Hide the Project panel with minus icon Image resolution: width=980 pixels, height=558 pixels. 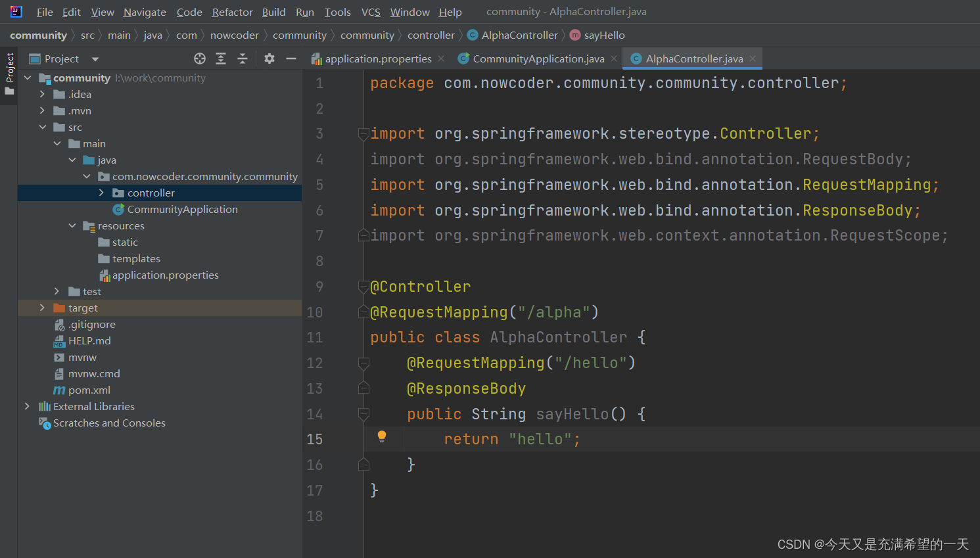coord(291,58)
